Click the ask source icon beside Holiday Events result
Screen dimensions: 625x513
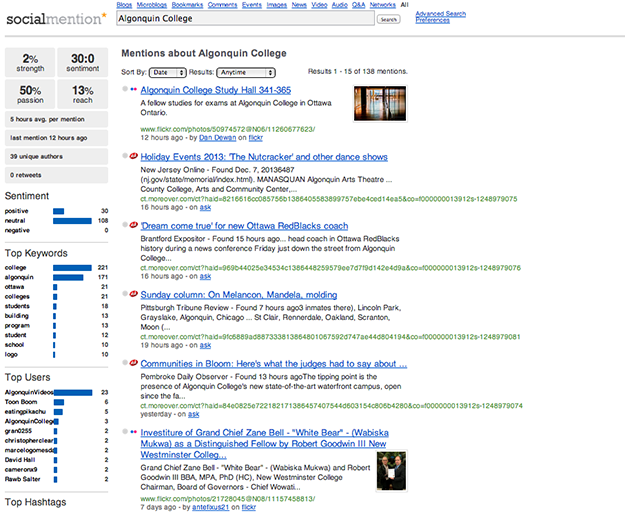point(134,155)
